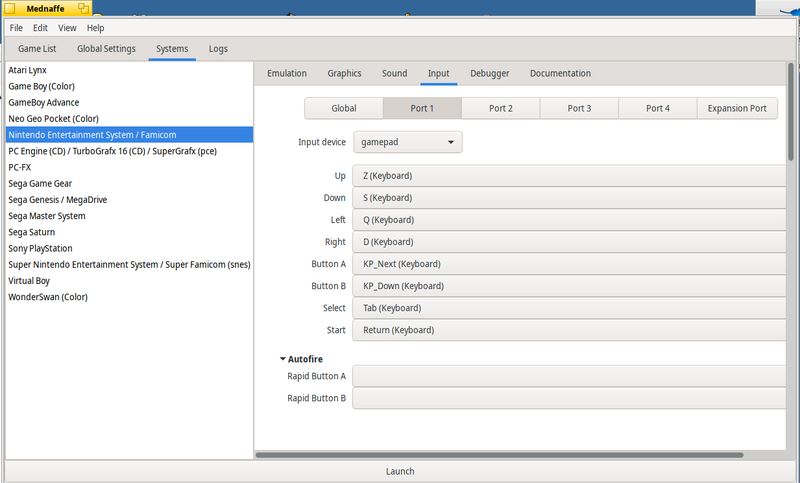Image resolution: width=800 pixels, height=483 pixels.
Task: Choose Sega Saturn from the systems list
Action: click(33, 232)
